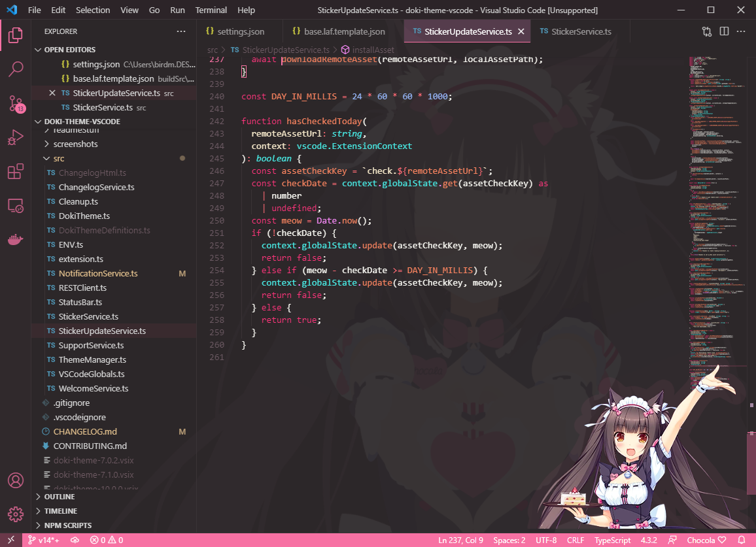
Task: Select the Run and Debug icon
Action: [16, 137]
